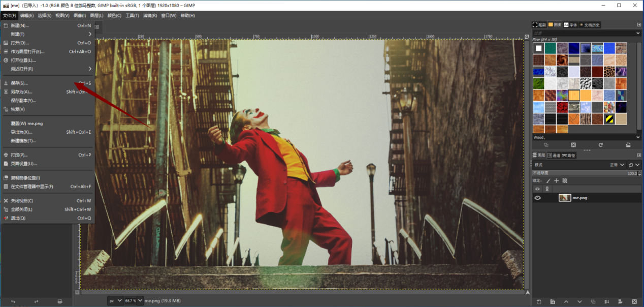Choose 保存(S)... in the File menu
Screen dimensions: 644x307
click(47, 83)
